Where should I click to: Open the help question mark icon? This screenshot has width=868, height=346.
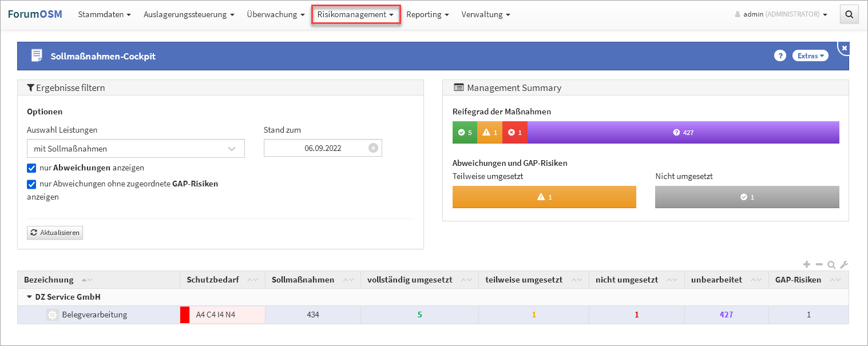[780, 55]
